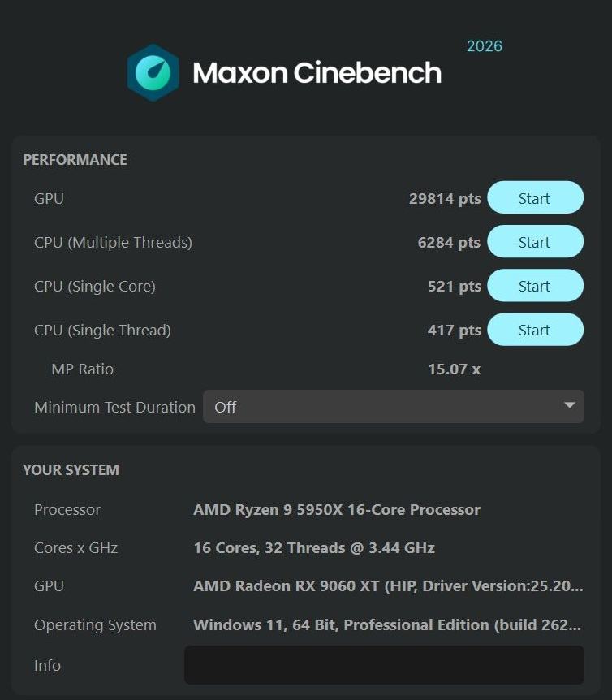Click the YOUR SYSTEM section header
612x700 pixels.
click(x=71, y=470)
